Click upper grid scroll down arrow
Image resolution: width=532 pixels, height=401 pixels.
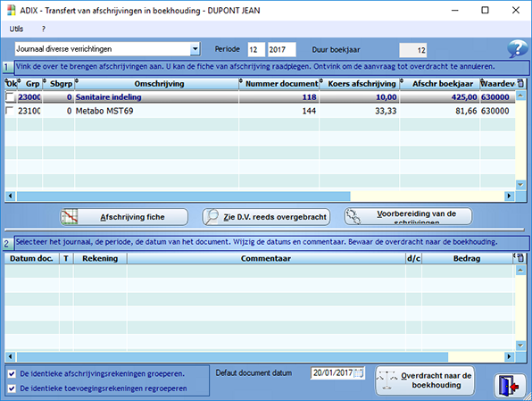click(x=520, y=185)
